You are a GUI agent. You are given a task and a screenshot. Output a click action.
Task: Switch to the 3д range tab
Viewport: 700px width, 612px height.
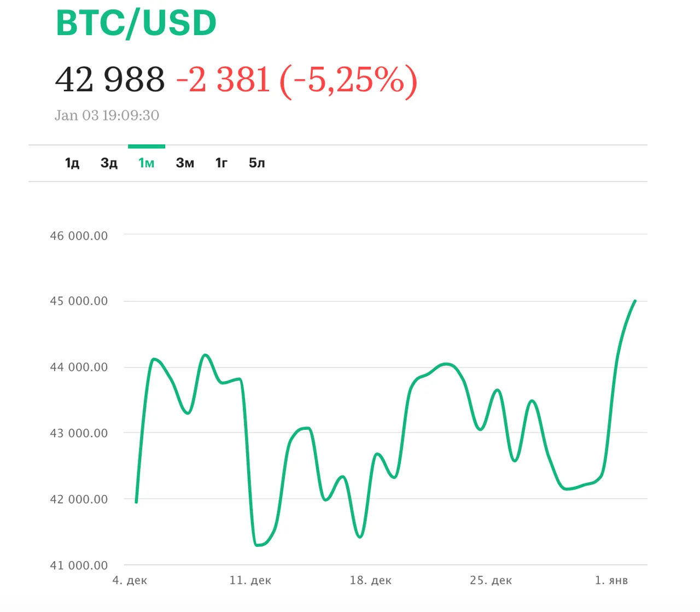109,163
